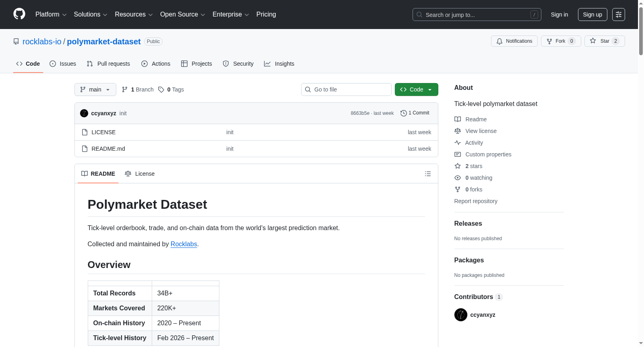Viewport: 644px width, 347px height.
Task: Switch to the Code tab
Action: (28, 64)
